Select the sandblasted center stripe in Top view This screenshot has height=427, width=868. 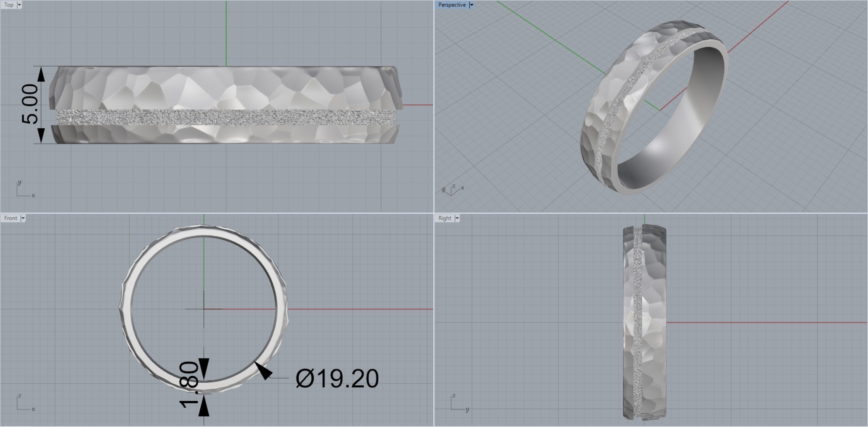[x=226, y=117]
